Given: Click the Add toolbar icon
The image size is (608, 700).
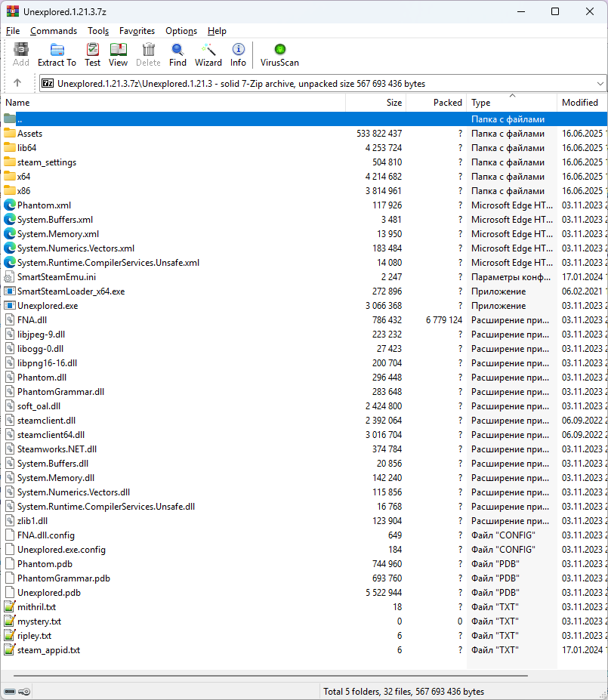Looking at the screenshot, I should (x=21, y=49).
